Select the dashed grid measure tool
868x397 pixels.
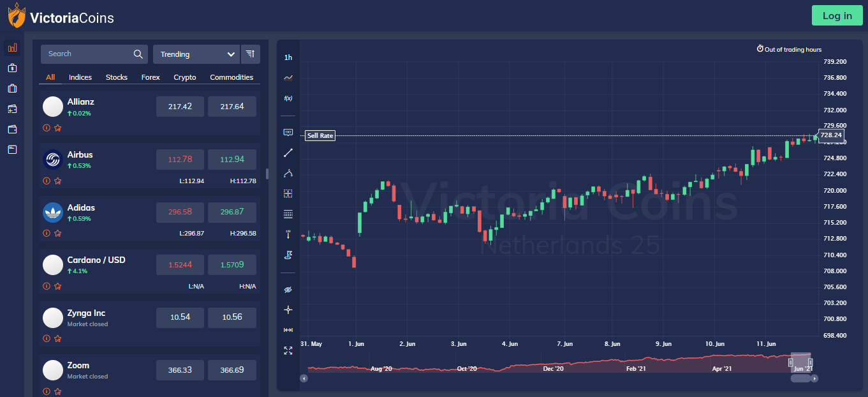pyautogui.click(x=288, y=193)
